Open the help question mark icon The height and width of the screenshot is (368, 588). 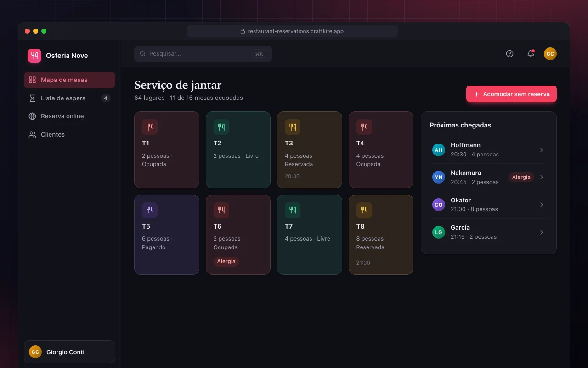[509, 53]
